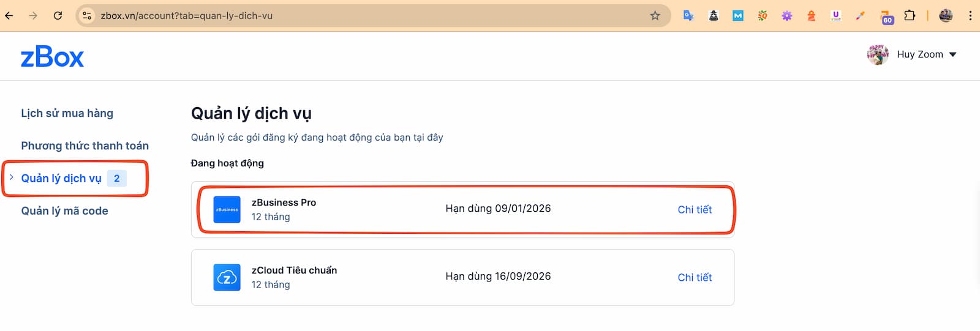Open the Phương thức thanh toán tab
The width and height of the screenshot is (980, 331).
[x=85, y=146]
